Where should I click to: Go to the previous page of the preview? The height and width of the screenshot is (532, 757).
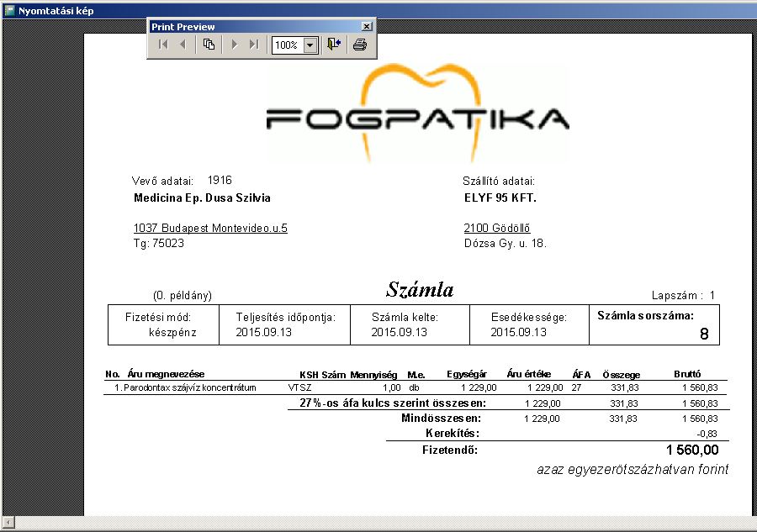click(183, 45)
